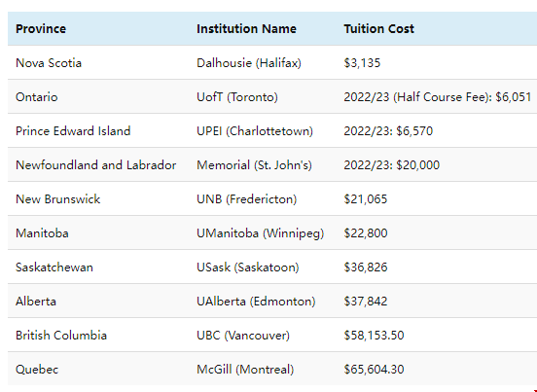Click the Half Course Fee $6,051 cell
Viewport: 537px width, 392px height.
[x=438, y=97]
